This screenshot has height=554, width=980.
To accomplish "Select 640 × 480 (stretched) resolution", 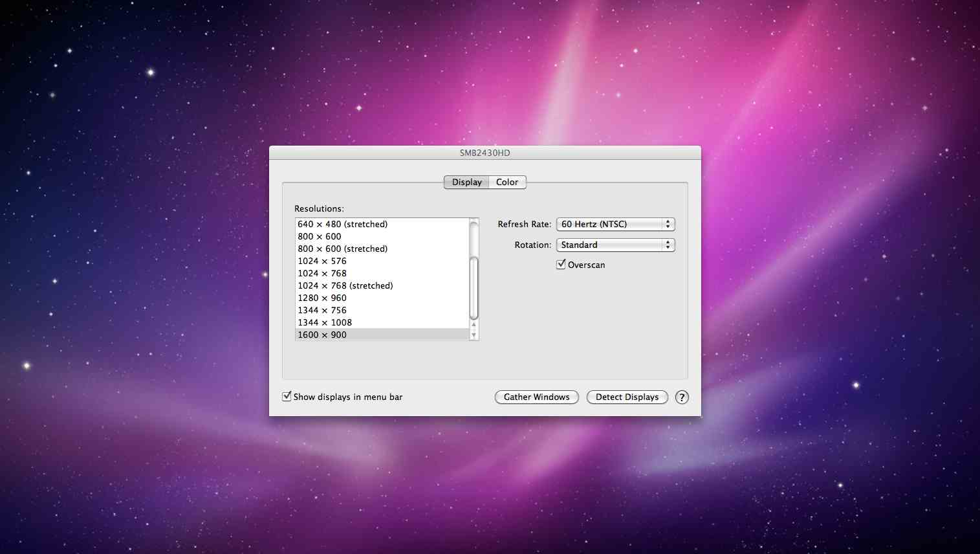I will point(343,225).
